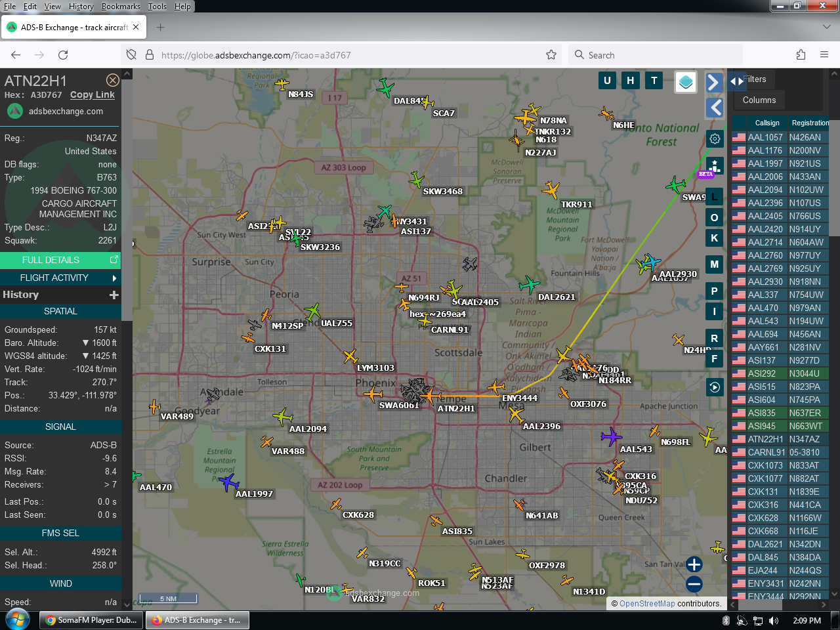
Task: Open the replay playback button
Action: (715, 387)
